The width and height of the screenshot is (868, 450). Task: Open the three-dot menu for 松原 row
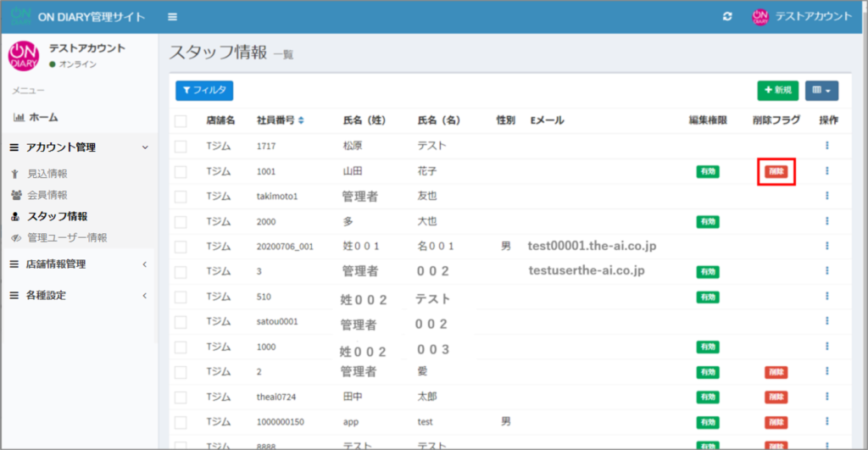tap(826, 146)
